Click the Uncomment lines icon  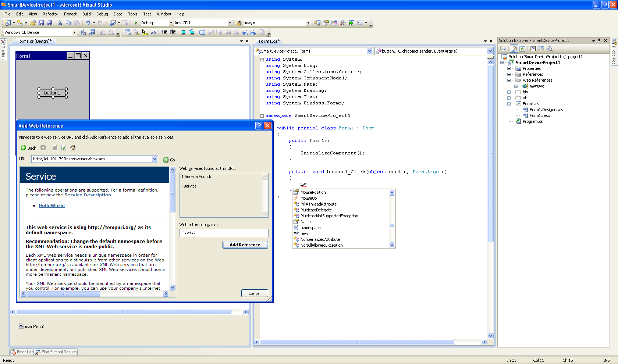point(192,32)
